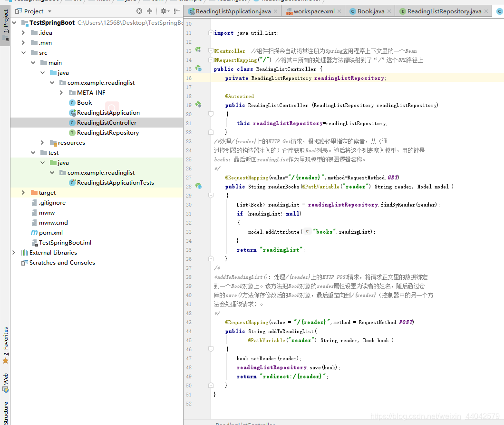504x425 pixels.
Task: Collapse the test folder
Action: pos(33,152)
